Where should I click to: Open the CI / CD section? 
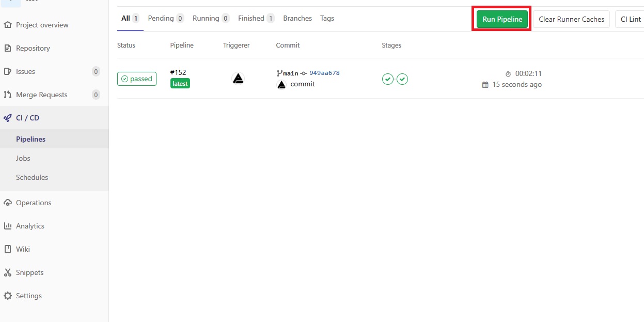coord(27,118)
